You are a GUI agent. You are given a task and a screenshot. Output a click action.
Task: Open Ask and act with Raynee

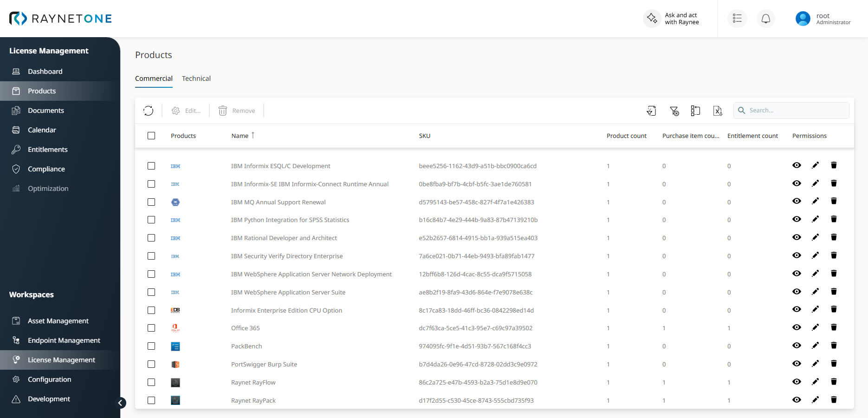672,19
